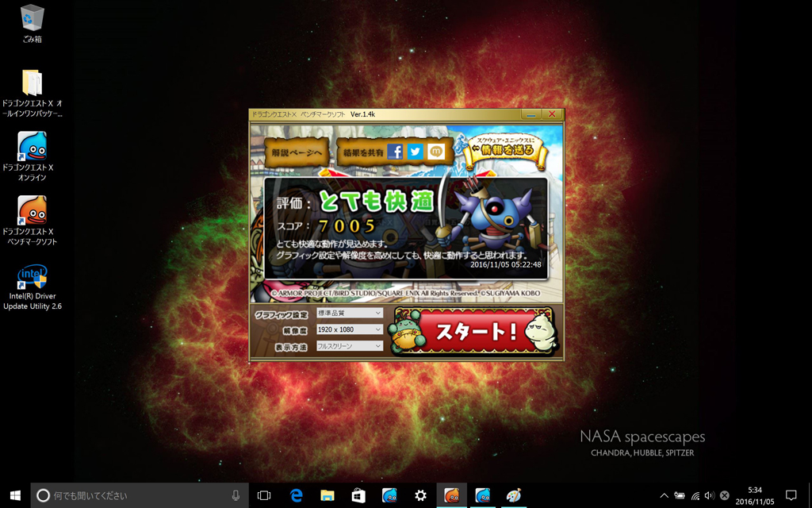The width and height of the screenshot is (812, 508).
Task: Select the ドラゴンクエストX ベンチマークソフト desktop shortcut
Action: (32, 221)
